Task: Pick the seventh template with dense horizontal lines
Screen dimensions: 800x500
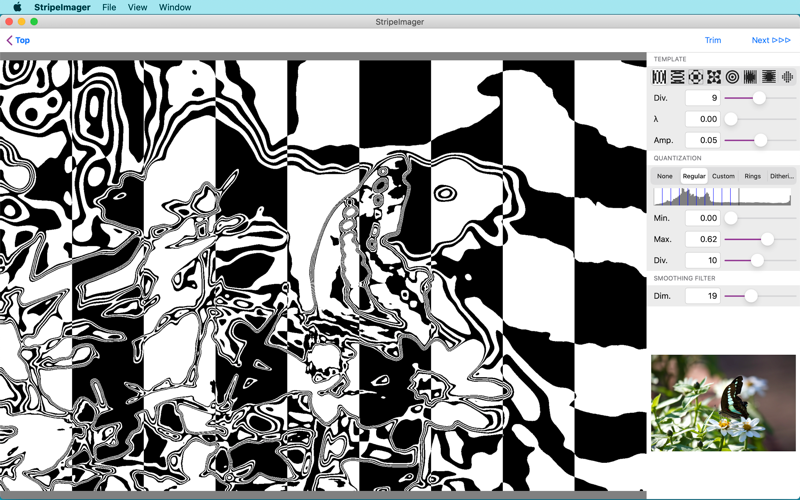Action: coord(768,77)
